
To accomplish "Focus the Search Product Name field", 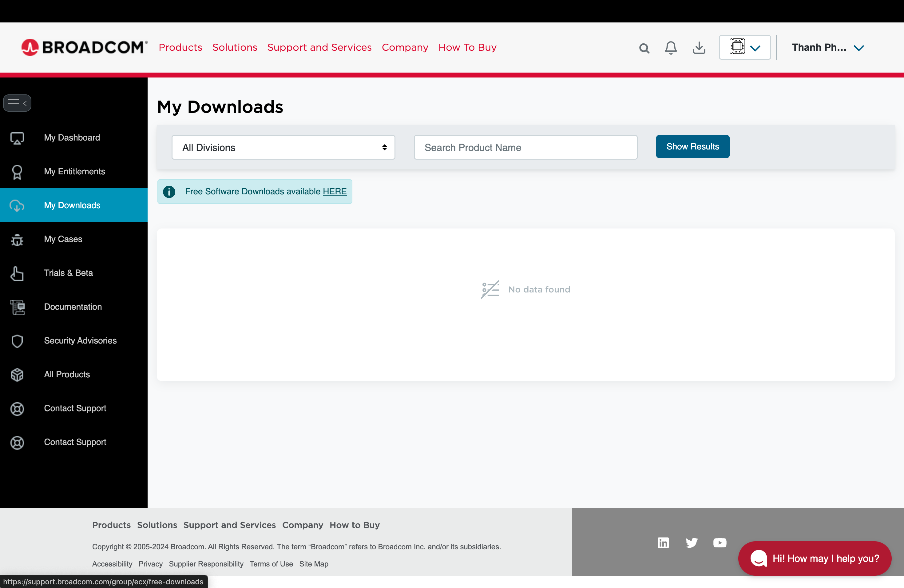I will tap(526, 147).
